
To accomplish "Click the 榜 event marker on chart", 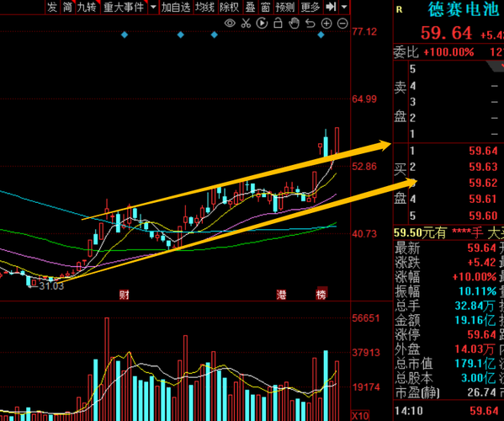I will point(321,293).
